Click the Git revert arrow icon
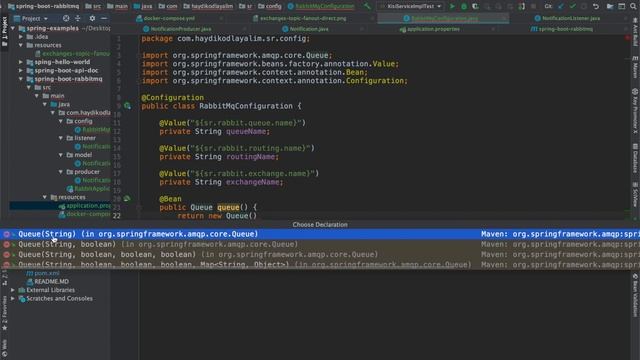The image size is (640, 360). 596,6
